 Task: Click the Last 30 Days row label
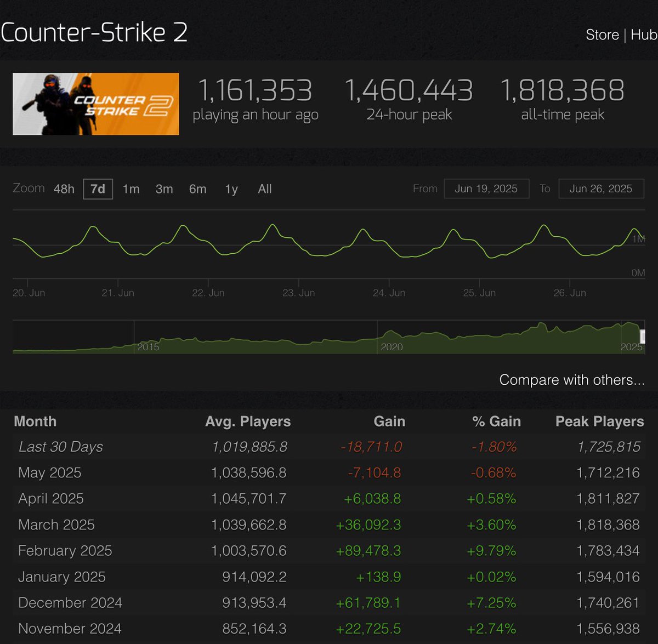pyautogui.click(x=61, y=447)
